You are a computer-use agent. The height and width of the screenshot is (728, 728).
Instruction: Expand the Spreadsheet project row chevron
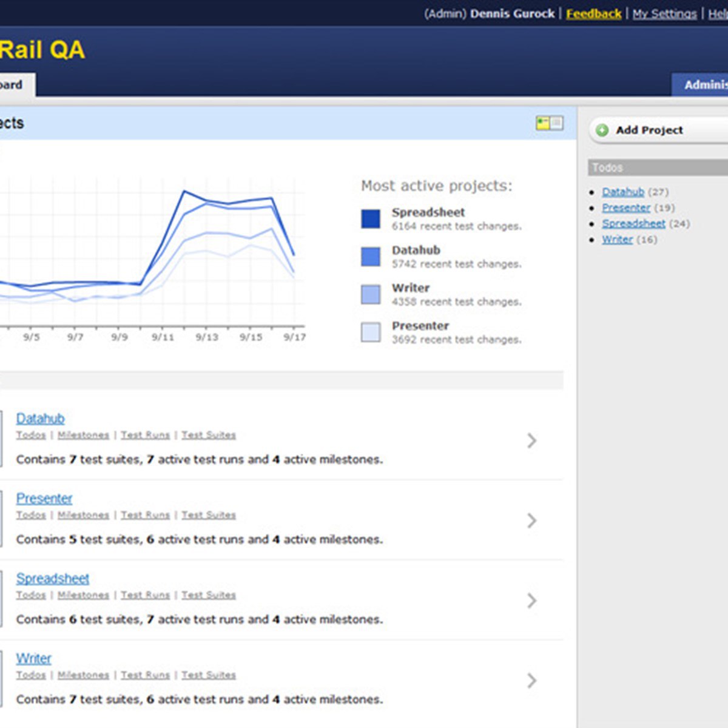click(x=531, y=601)
